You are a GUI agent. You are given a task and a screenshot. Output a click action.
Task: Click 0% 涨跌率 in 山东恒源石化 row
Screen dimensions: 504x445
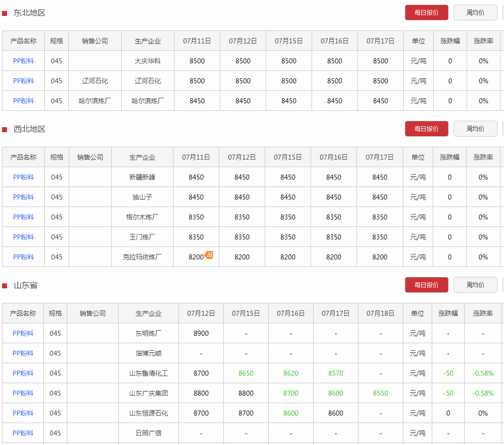(483, 413)
